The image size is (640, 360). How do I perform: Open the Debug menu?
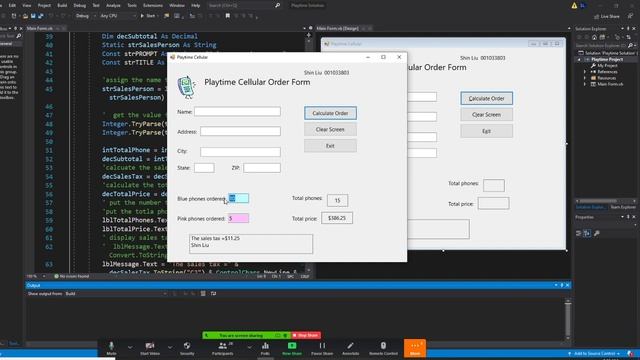[80, 5]
